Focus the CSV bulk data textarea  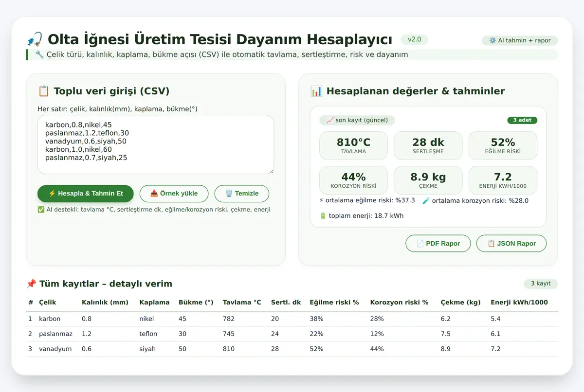pyautogui.click(x=156, y=144)
